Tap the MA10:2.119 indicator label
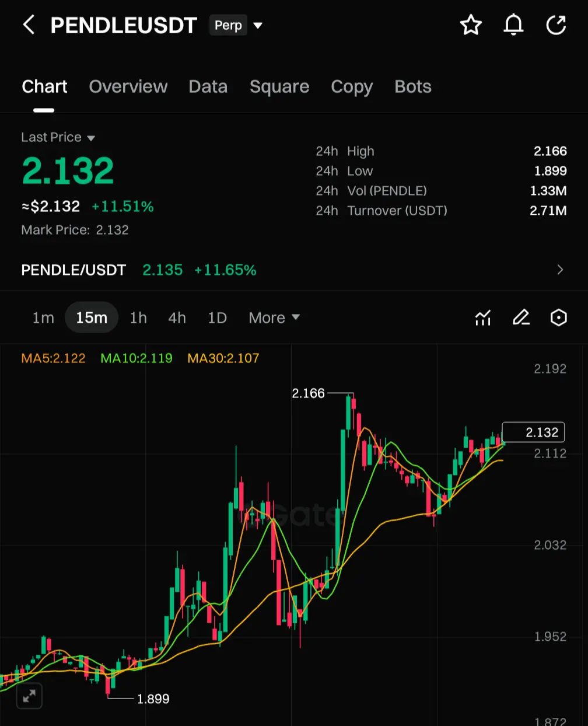Screen dimensions: 588x726 (x=136, y=358)
